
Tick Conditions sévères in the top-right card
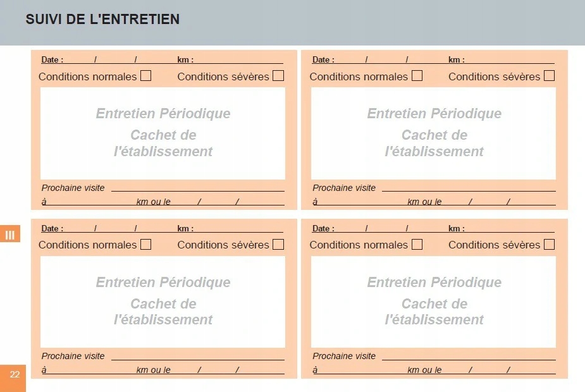click(549, 76)
